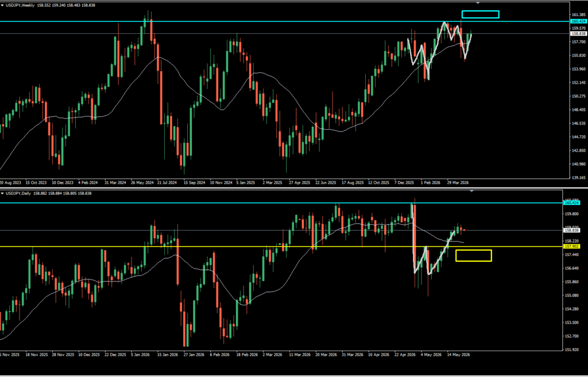
Task: Click the 161.385 price scale value
Action: click(x=579, y=14)
